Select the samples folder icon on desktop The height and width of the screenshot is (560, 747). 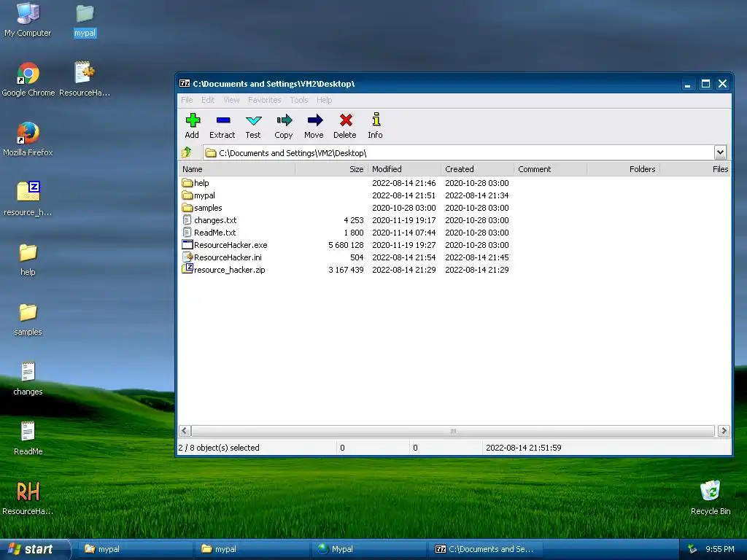tap(28, 319)
